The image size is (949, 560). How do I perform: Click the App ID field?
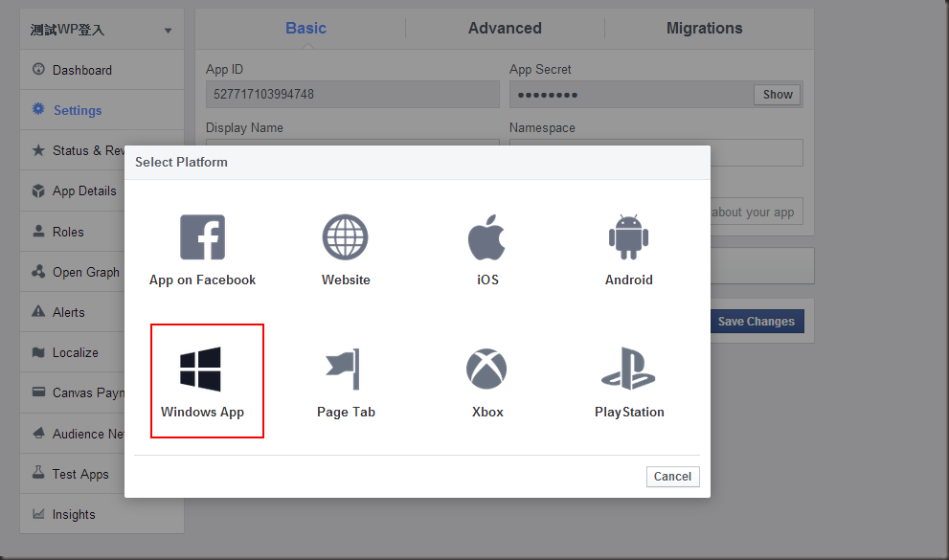352,95
